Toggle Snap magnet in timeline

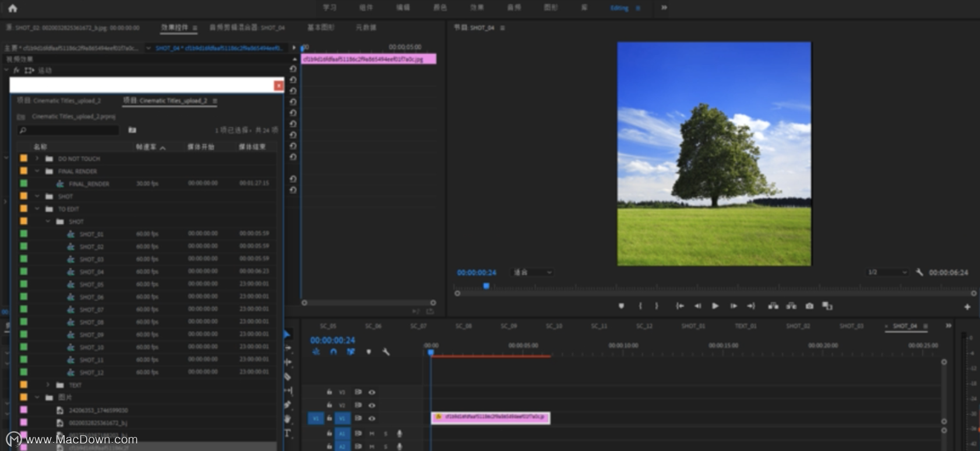(x=333, y=352)
